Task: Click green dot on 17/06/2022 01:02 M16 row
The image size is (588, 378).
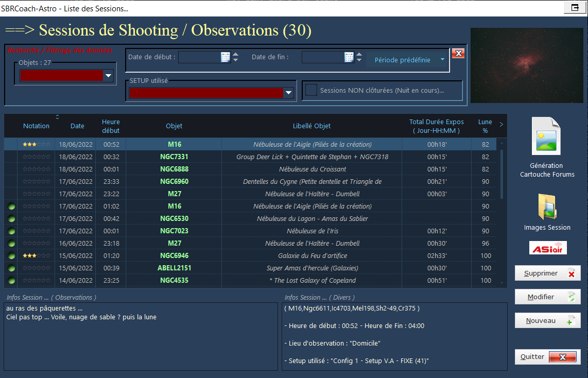Action: coord(11,206)
